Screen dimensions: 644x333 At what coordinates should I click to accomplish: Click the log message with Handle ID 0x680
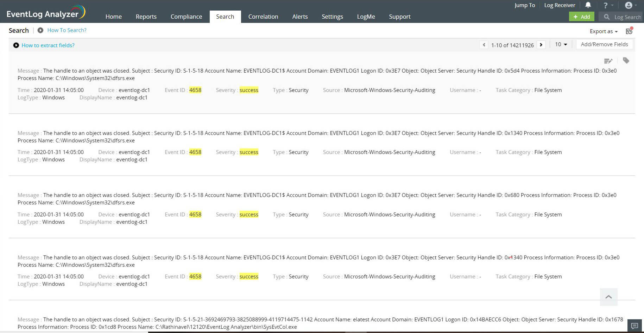317,199
